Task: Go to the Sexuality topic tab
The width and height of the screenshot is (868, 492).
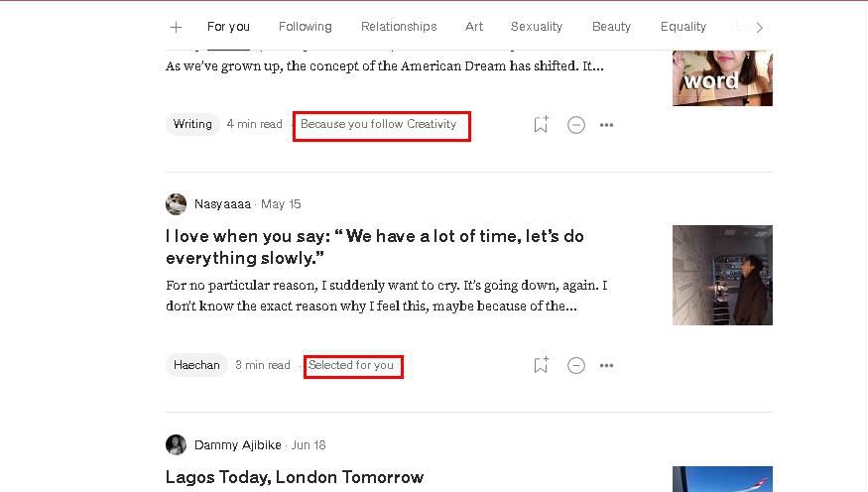Action: click(537, 27)
